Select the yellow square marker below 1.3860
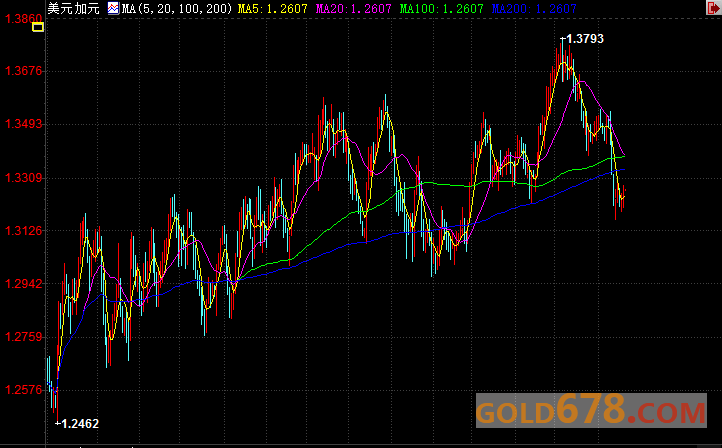This screenshot has width=722, height=448. pyautogui.click(x=38, y=27)
